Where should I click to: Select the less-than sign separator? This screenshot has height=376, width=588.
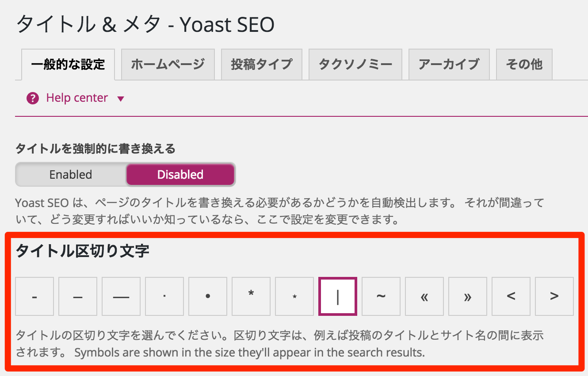coord(511,296)
